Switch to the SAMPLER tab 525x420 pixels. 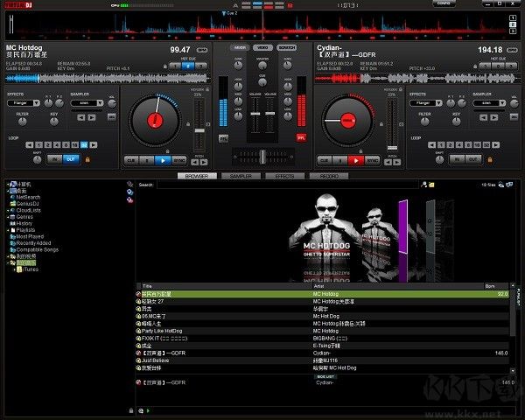pos(241,176)
